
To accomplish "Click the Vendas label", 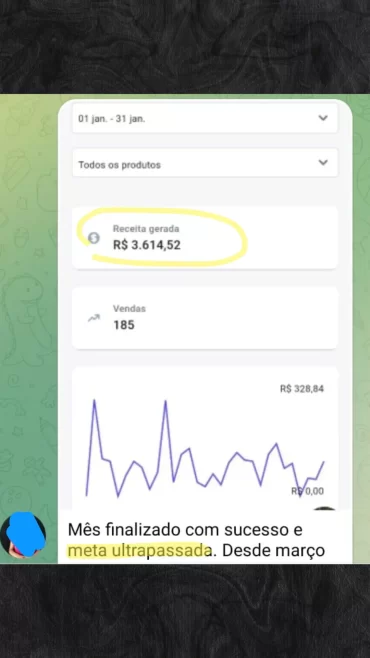I will click(129, 308).
